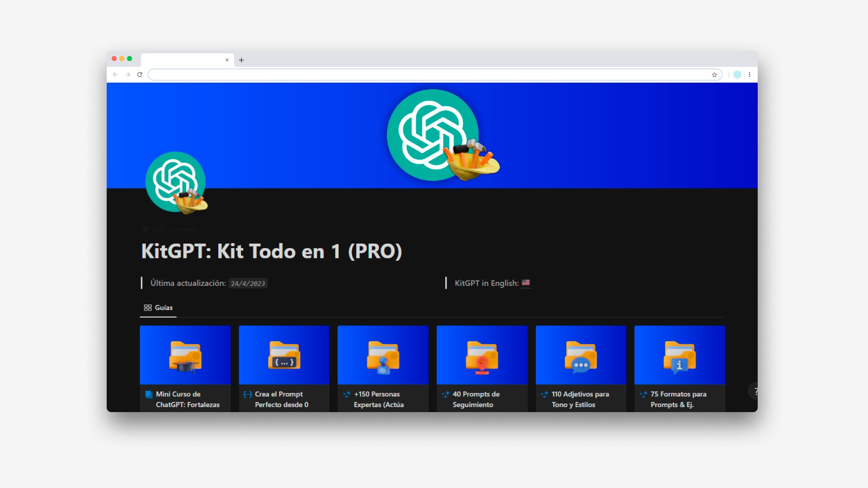
Task: Click the KitGPT page icon
Action: pos(176,182)
